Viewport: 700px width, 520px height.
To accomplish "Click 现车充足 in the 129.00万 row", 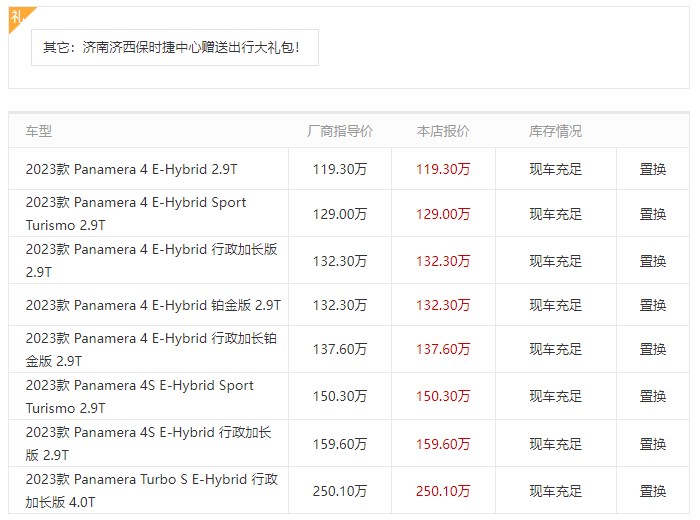I will pos(555,214).
